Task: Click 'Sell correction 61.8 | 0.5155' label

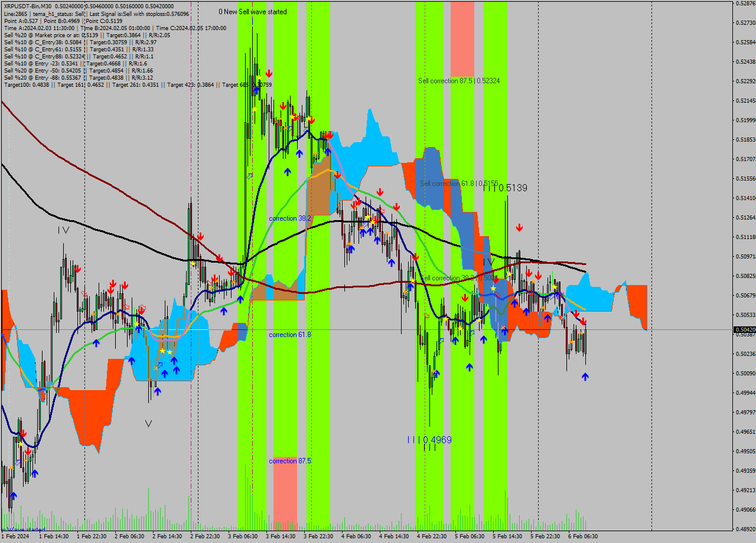Action: point(459,184)
